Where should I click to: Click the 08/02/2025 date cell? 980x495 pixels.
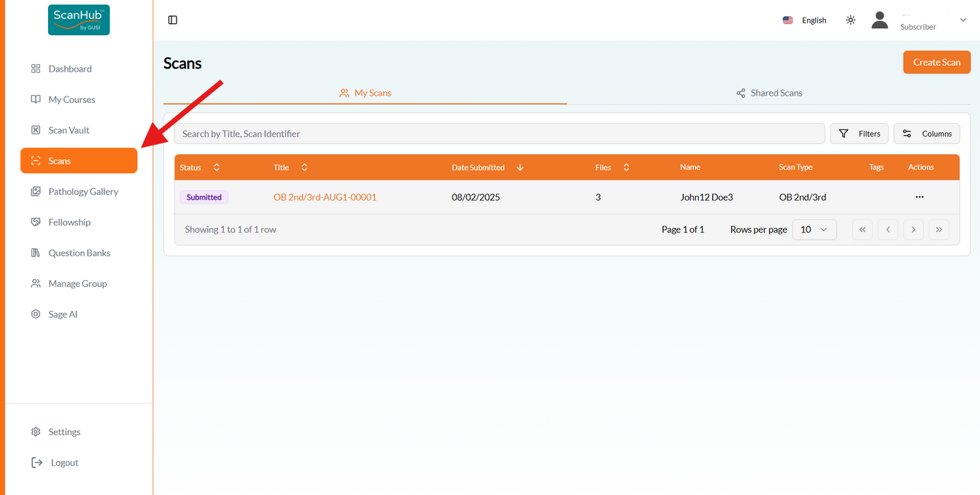pos(476,197)
